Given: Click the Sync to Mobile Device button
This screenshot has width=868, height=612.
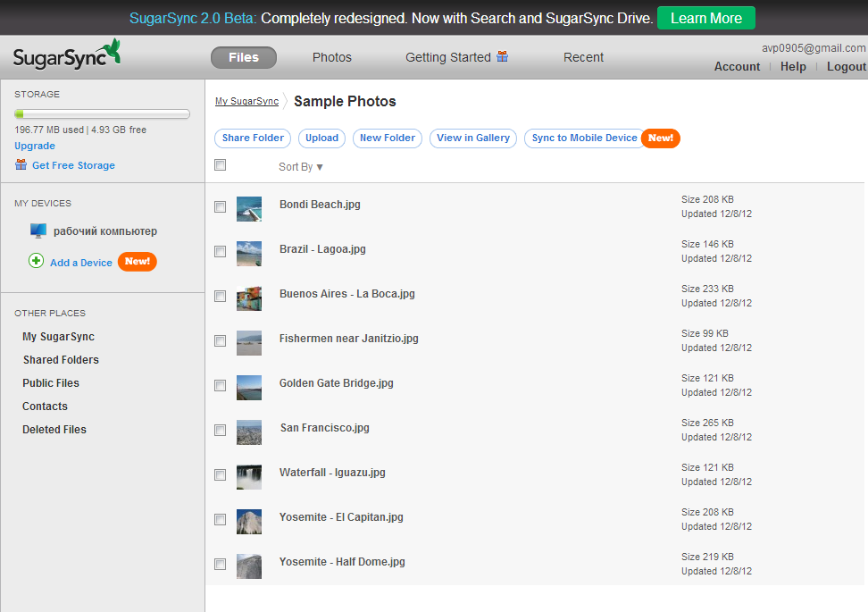Looking at the screenshot, I should [584, 138].
